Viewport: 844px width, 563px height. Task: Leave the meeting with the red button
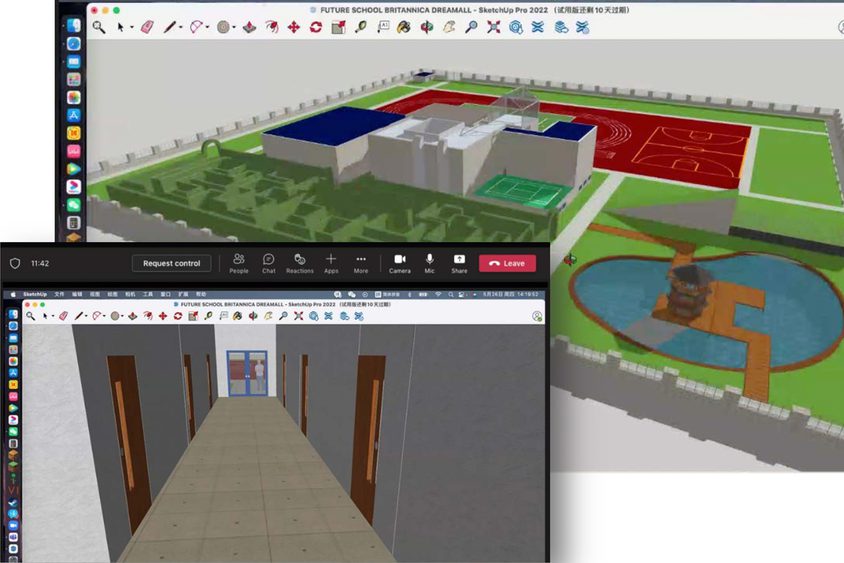(x=507, y=263)
